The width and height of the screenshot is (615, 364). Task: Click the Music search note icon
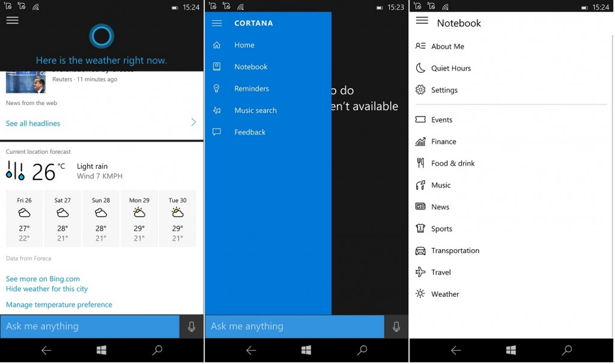point(216,110)
